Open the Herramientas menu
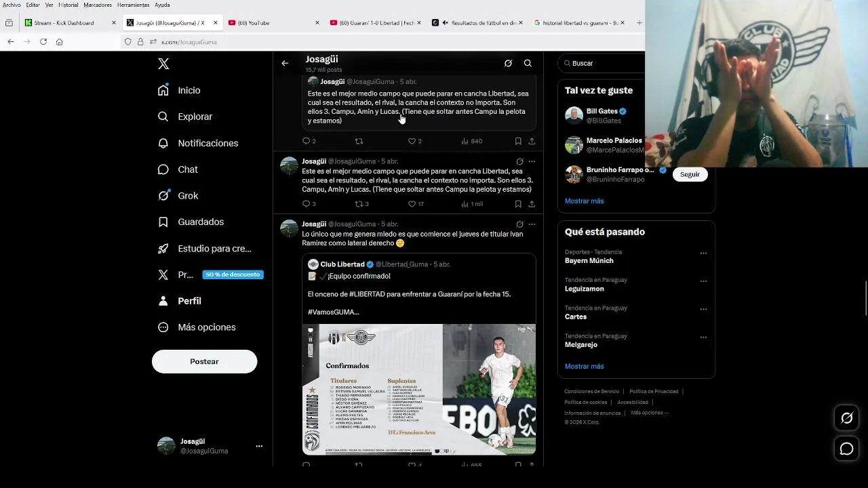868x488 pixels. coord(133,5)
